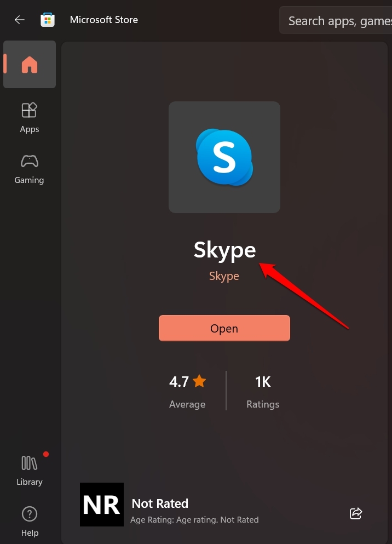Select the Gaming controller icon
This screenshot has width=392, height=544.
[x=29, y=162]
